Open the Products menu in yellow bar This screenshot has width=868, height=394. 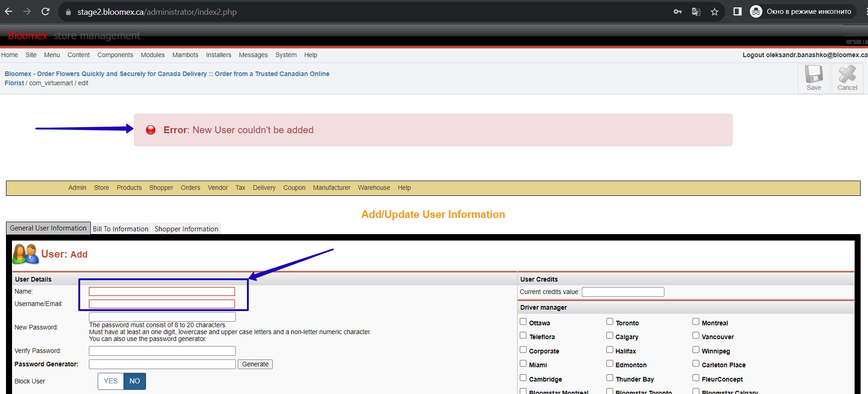129,188
